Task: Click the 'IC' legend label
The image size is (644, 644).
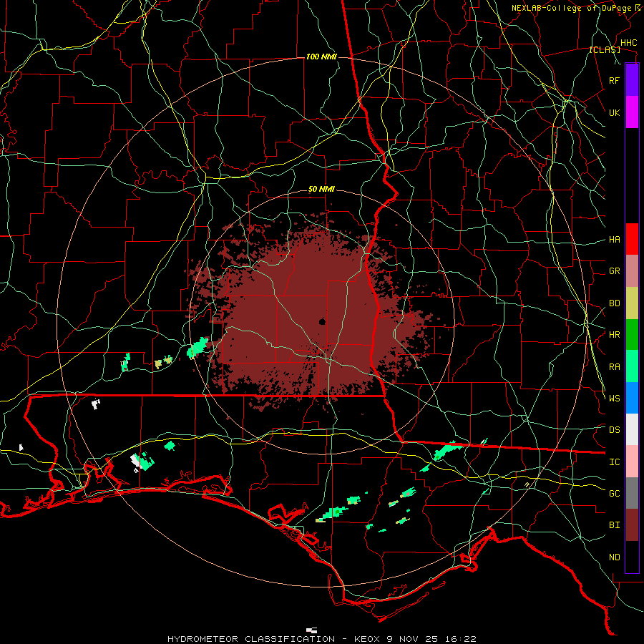Action: pyautogui.click(x=614, y=462)
